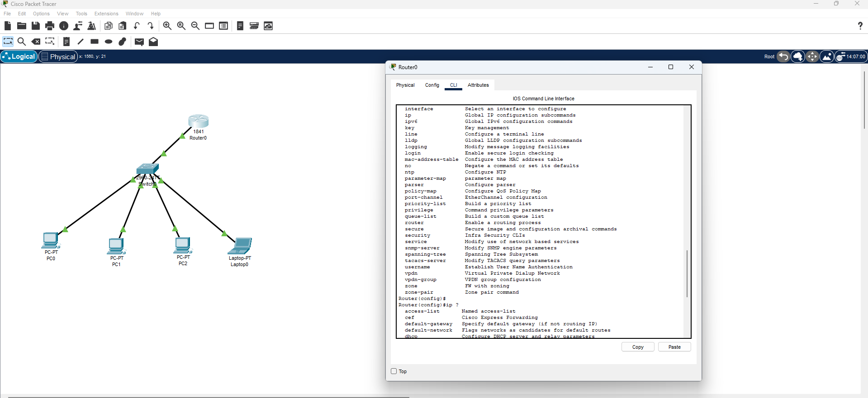
Task: Reset the workspace zoom
Action: [181, 26]
